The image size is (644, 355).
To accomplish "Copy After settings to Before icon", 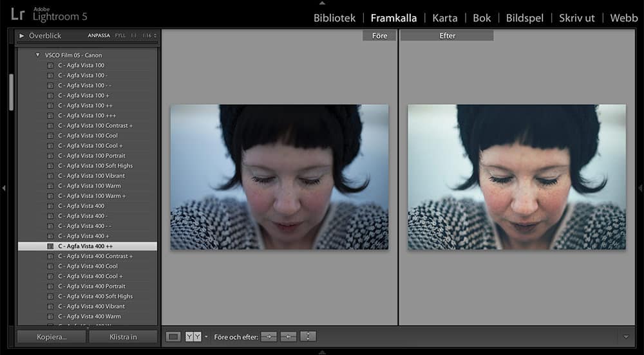I will [289, 336].
